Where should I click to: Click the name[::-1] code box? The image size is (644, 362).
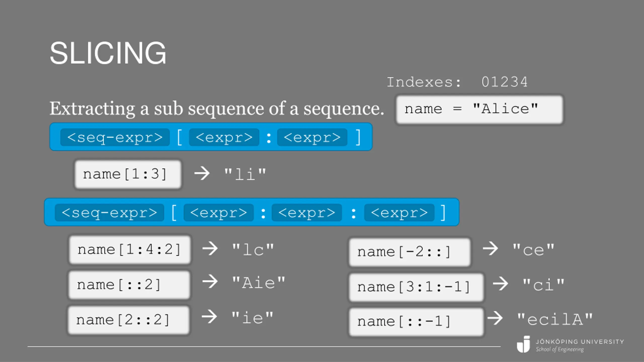(416, 322)
